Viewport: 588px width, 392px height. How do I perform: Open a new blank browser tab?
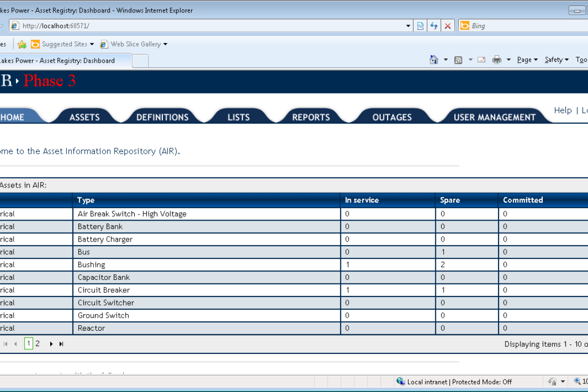(140, 61)
